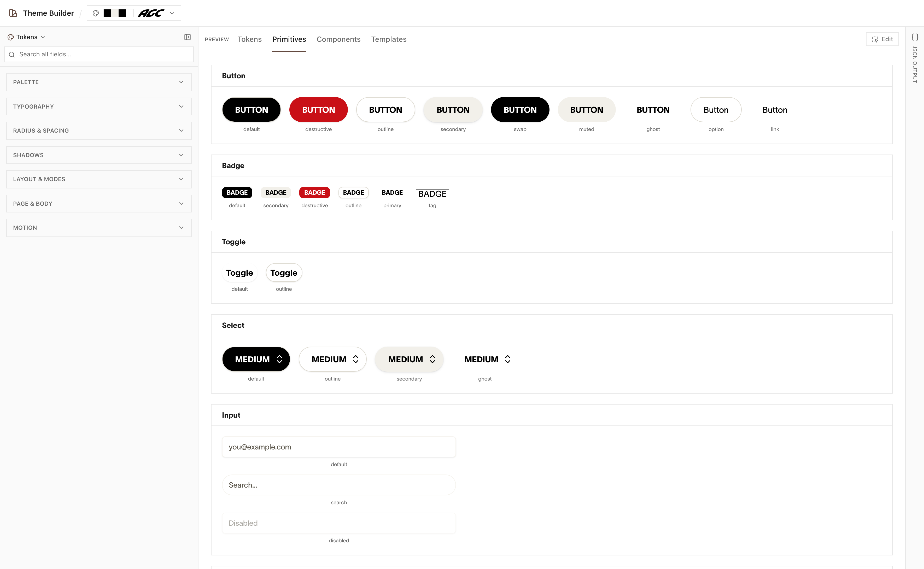Image resolution: width=924 pixels, height=569 pixels.
Task: Click the first black theme color swatch
Action: point(108,13)
